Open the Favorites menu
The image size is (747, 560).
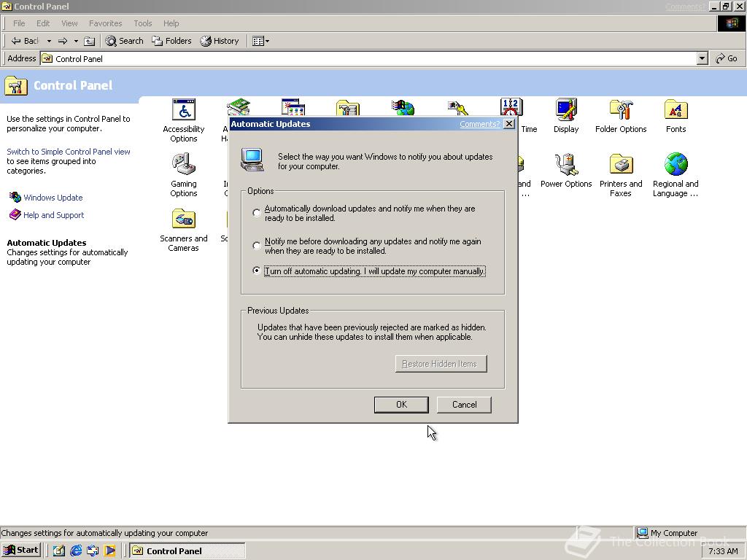click(x=105, y=23)
